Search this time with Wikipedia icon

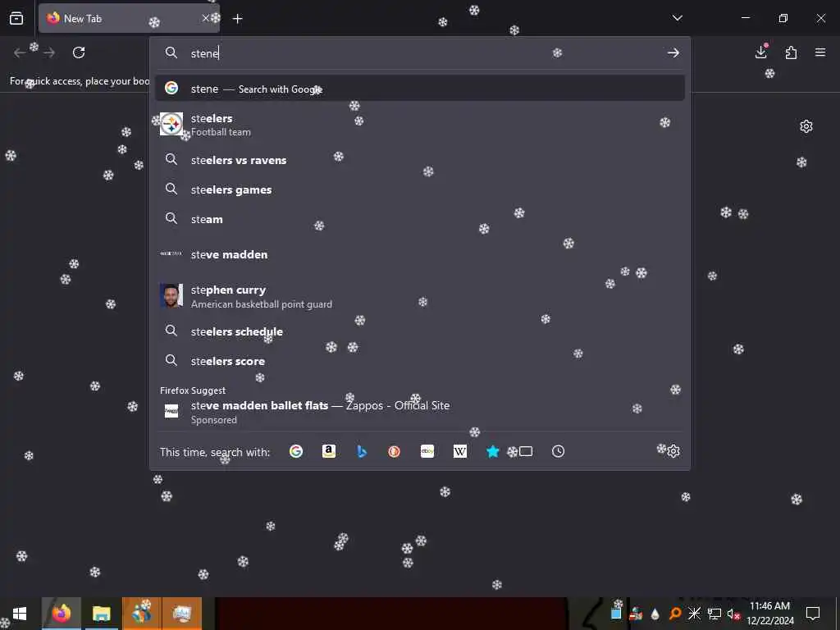click(x=460, y=452)
